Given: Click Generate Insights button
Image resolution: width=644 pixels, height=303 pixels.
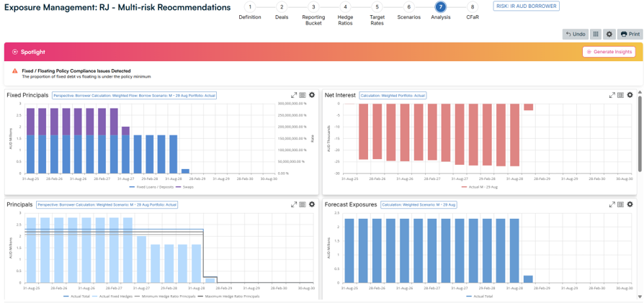Looking at the screenshot, I should pos(609,52).
